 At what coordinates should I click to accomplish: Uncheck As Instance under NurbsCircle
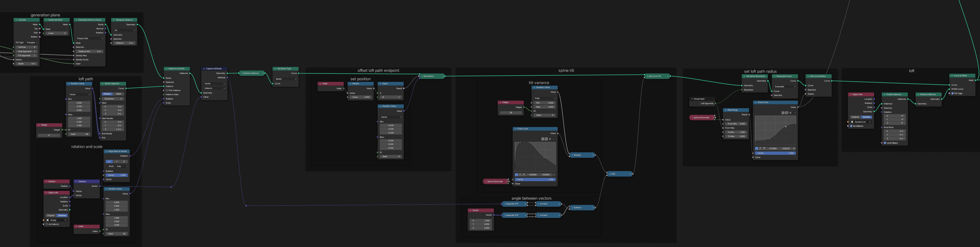point(851,126)
